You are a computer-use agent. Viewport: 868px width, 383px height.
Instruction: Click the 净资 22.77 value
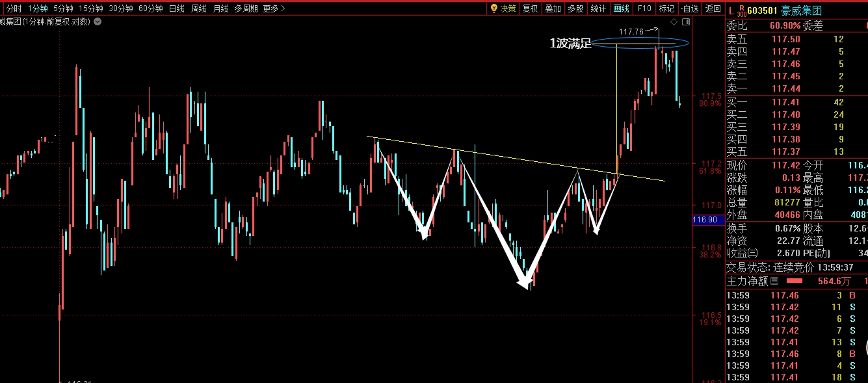pos(788,241)
